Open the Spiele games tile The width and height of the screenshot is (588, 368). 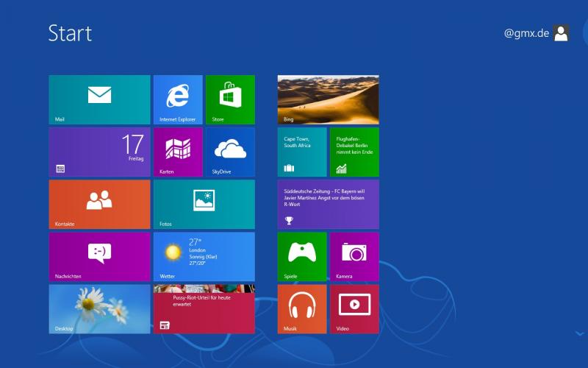tap(302, 257)
